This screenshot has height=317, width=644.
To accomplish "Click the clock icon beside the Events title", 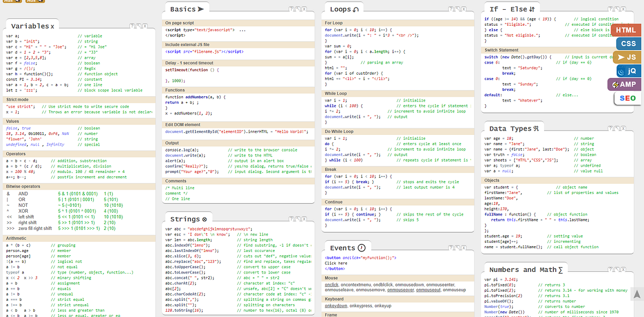I will 361,248.
